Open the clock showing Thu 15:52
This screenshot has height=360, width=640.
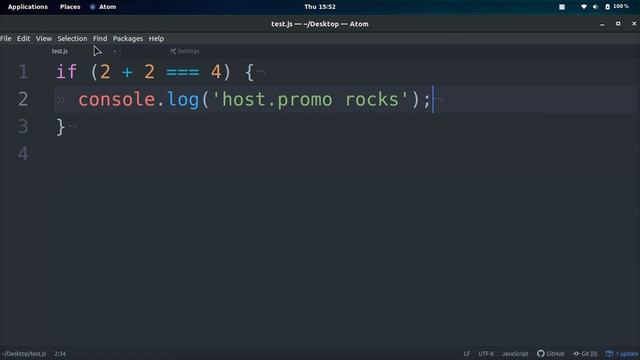[x=320, y=7]
